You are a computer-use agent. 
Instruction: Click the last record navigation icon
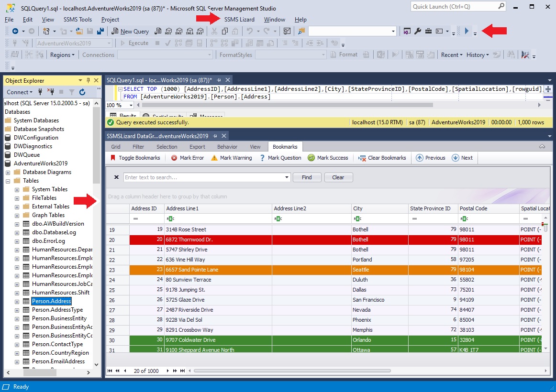[182, 371]
